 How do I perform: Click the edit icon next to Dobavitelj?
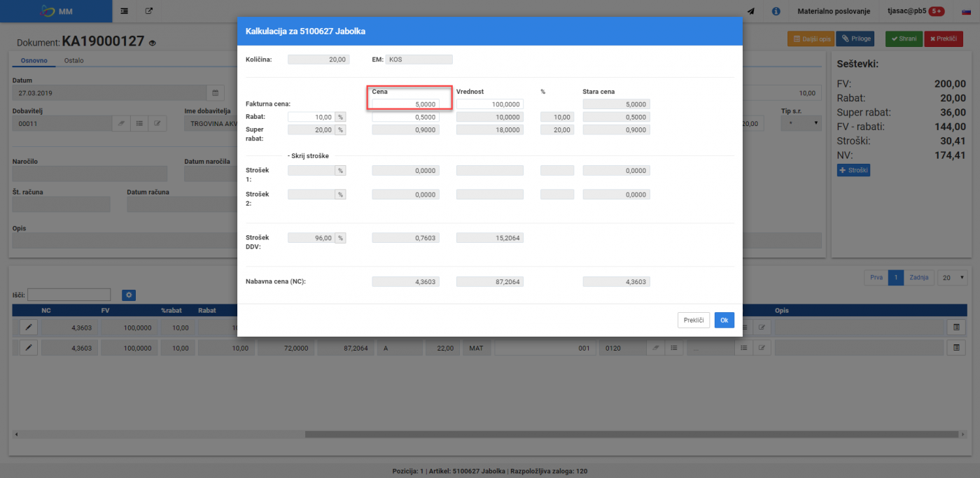(x=157, y=123)
